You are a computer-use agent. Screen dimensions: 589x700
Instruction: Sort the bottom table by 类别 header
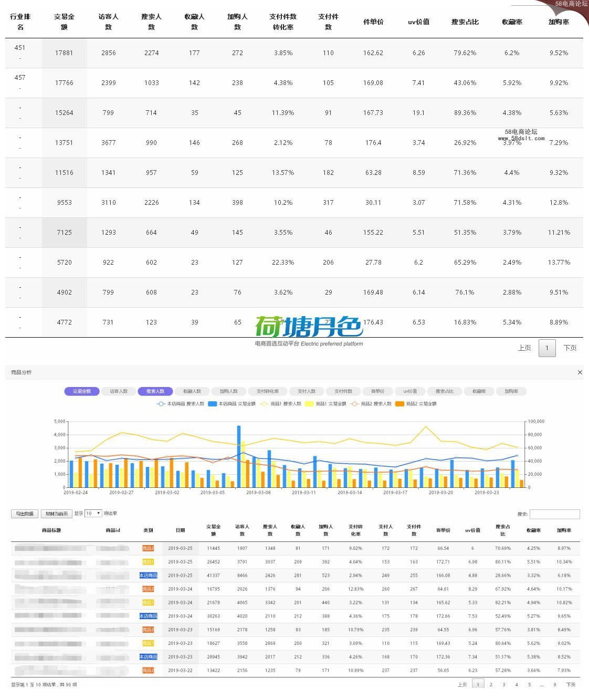[x=148, y=530]
